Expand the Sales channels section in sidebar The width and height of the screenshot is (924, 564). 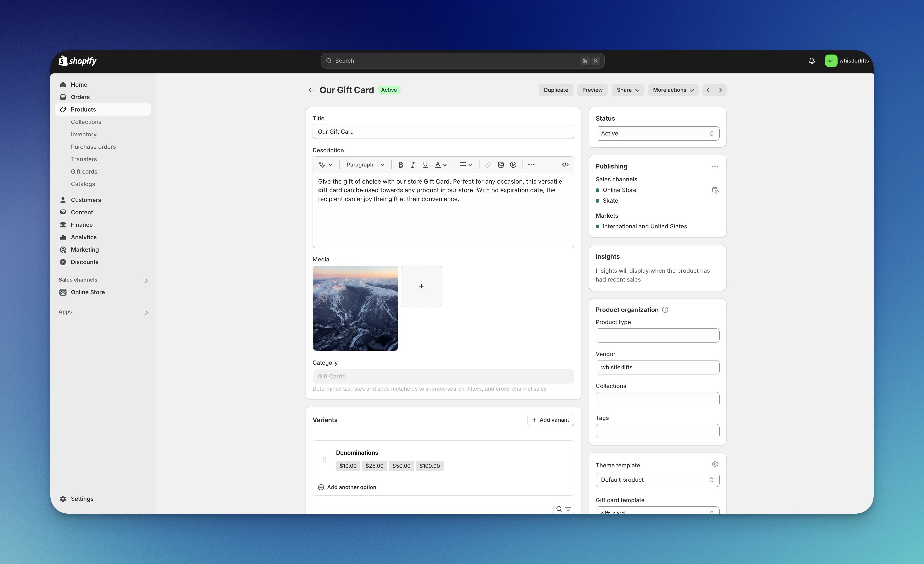(x=146, y=280)
